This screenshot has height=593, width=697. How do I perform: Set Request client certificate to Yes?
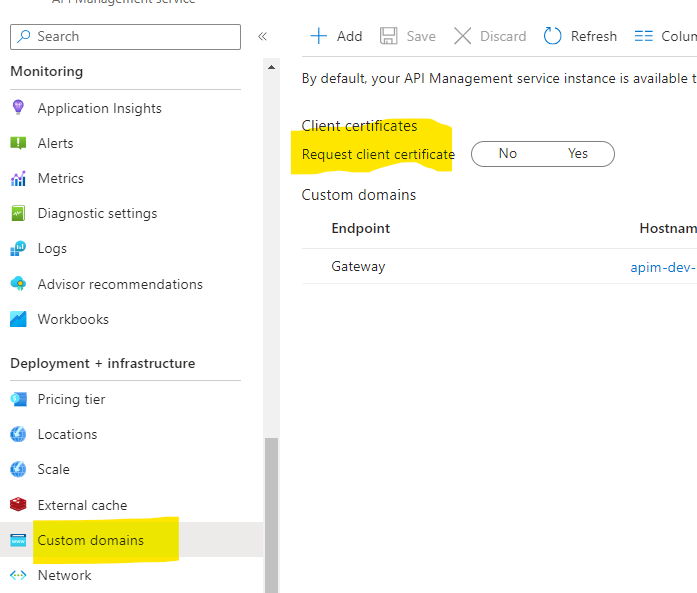coord(577,153)
